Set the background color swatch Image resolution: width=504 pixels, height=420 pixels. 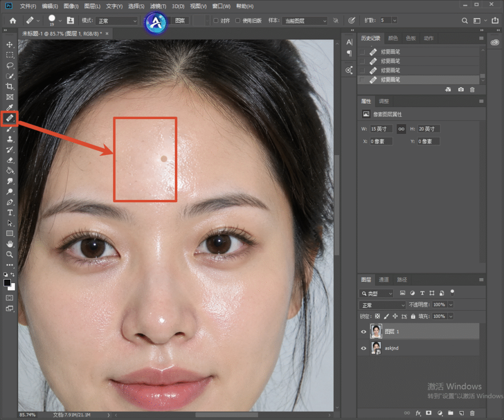tap(13, 288)
